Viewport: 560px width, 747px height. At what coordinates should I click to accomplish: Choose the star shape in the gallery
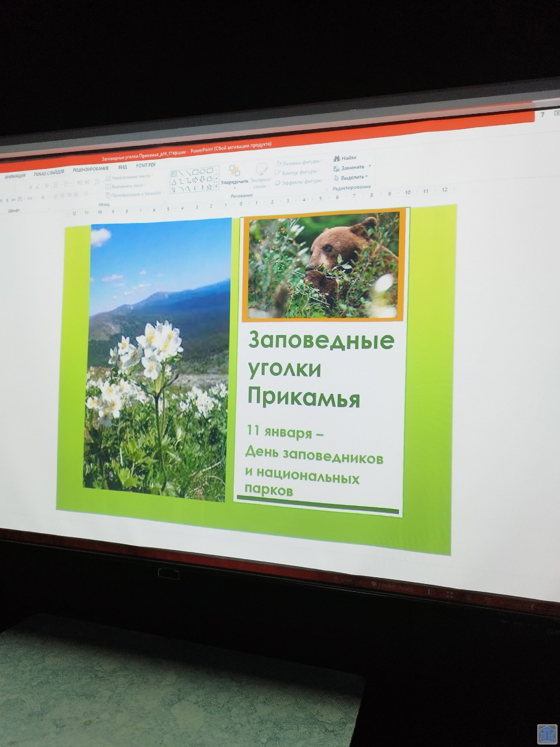(209, 187)
